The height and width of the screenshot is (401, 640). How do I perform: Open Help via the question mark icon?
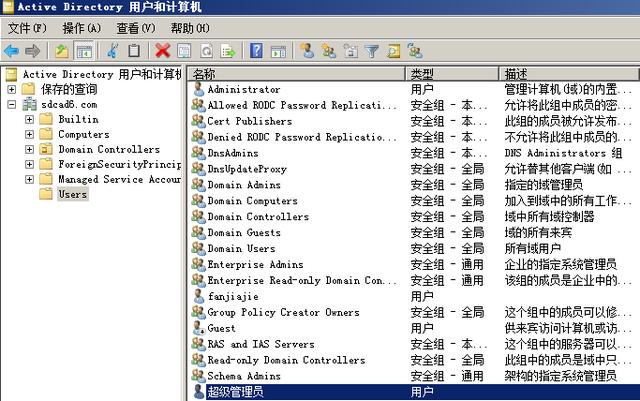pyautogui.click(x=256, y=50)
